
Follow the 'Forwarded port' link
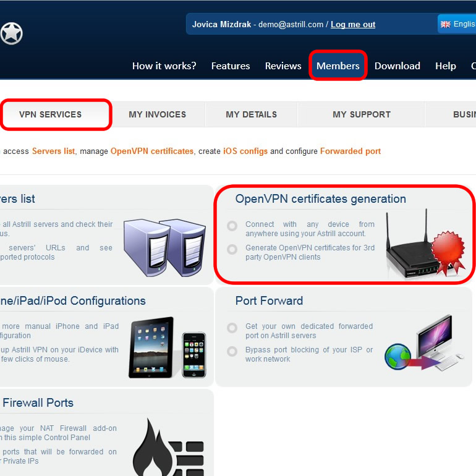351,151
